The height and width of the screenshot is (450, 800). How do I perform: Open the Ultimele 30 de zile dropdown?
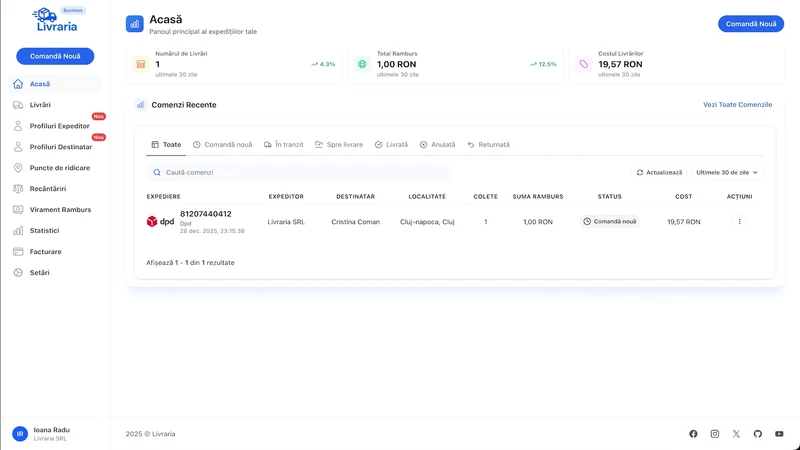point(727,172)
